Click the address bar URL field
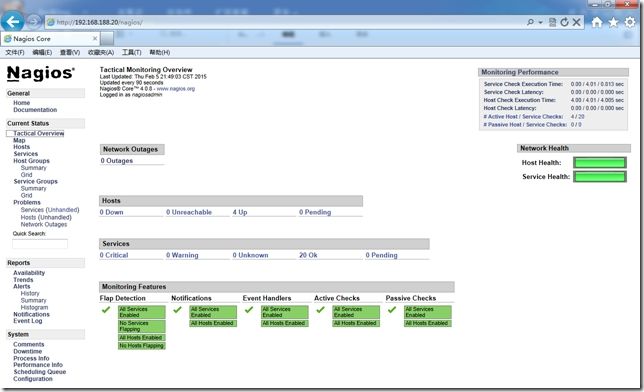The width and height of the screenshot is (644, 392). (x=283, y=22)
